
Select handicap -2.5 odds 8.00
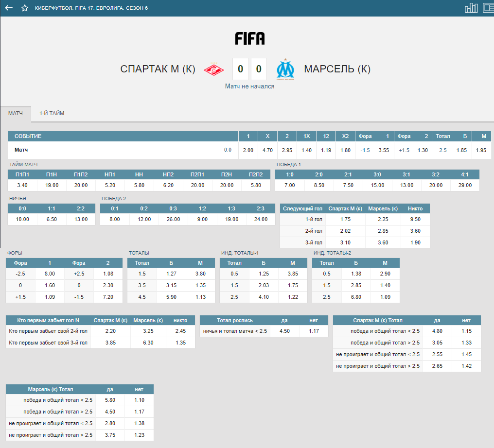pyautogui.click(x=50, y=274)
